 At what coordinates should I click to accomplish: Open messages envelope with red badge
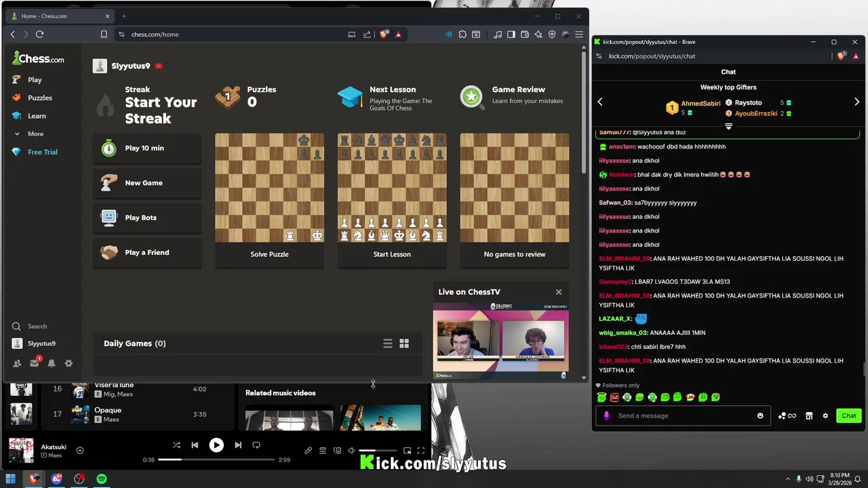(x=35, y=363)
